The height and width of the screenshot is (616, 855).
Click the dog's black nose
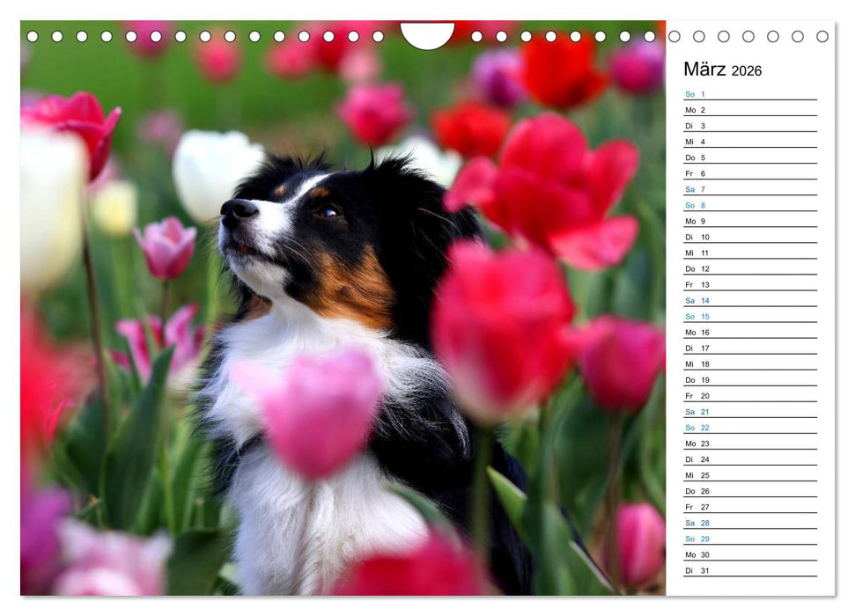pos(238,209)
